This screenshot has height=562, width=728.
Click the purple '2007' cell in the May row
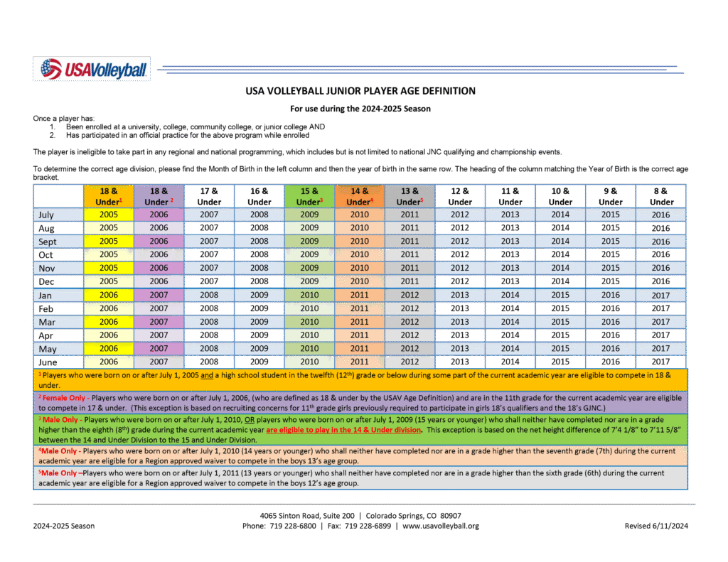[159, 349]
